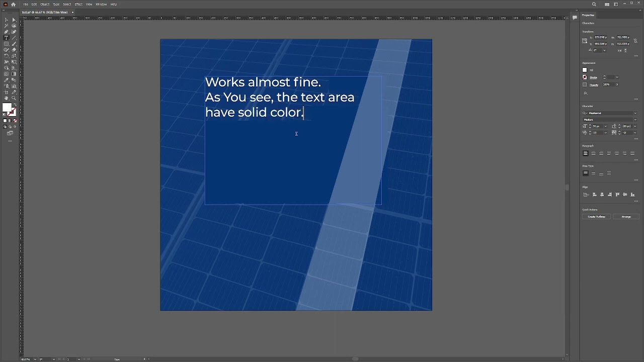The height and width of the screenshot is (362, 644).
Task: Select the Line Segment tool
Action: coord(14,38)
